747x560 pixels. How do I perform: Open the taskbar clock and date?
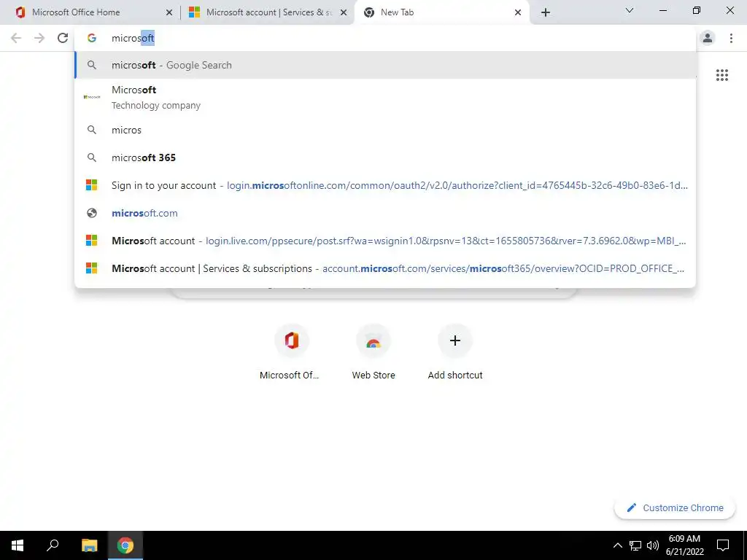[684, 545]
